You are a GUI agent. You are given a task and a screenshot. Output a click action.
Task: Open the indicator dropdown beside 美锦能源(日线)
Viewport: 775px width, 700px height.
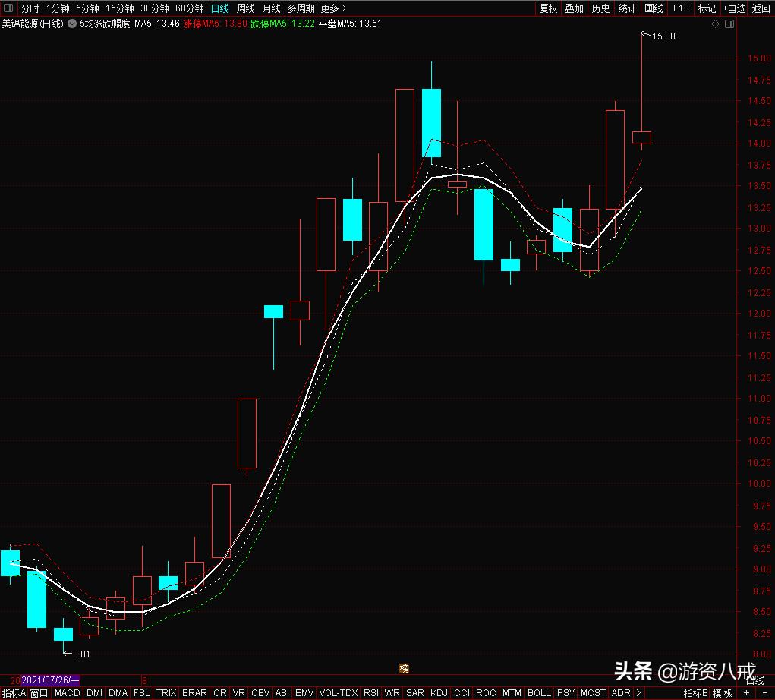pos(72,24)
